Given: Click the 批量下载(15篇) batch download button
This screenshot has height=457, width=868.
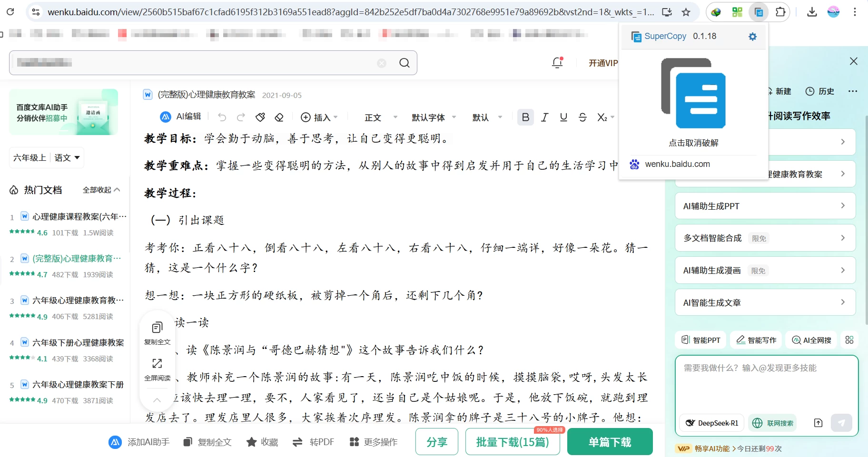Looking at the screenshot, I should point(512,442).
